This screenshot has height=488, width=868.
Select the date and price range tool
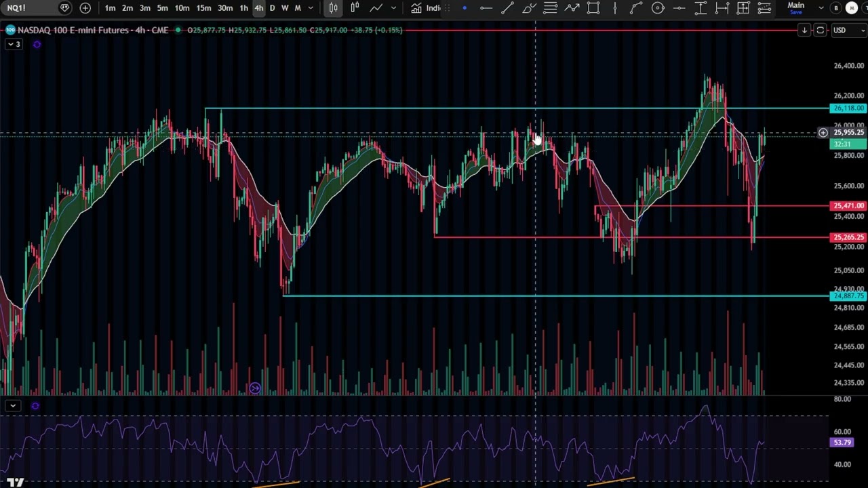[x=743, y=8]
